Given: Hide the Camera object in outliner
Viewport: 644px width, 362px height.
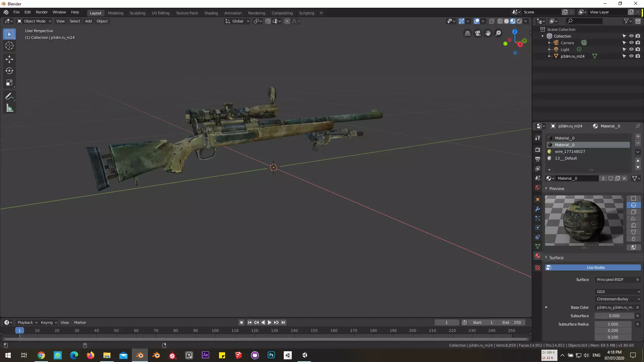Looking at the screenshot, I should click(631, 43).
